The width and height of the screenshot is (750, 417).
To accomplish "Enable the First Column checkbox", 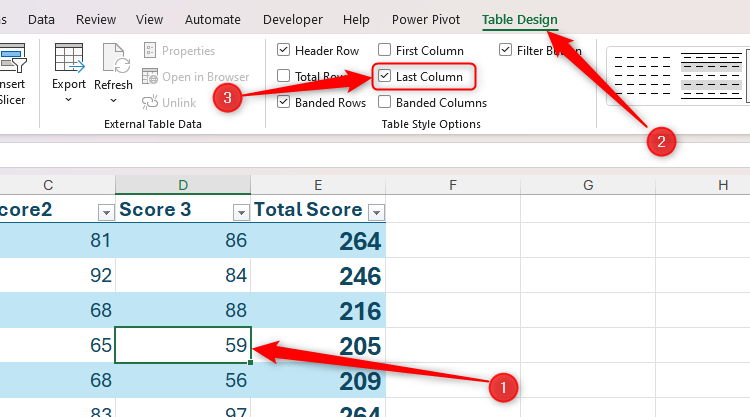I will (385, 50).
